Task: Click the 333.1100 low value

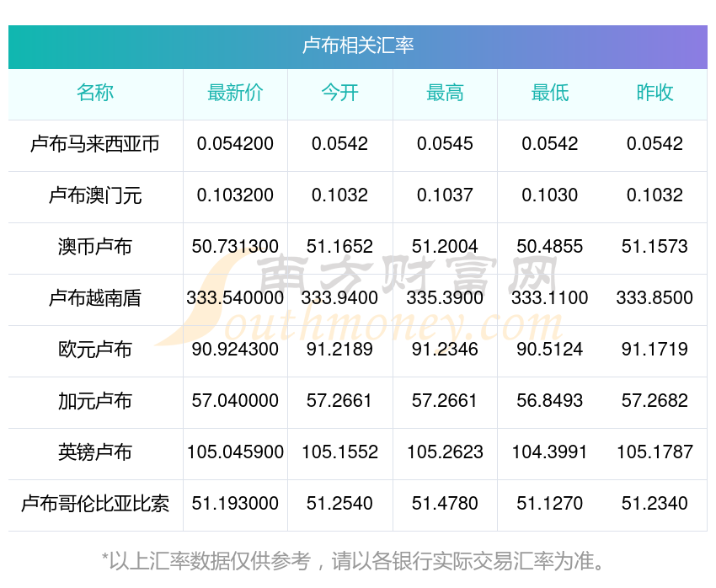Action: pyautogui.click(x=550, y=298)
